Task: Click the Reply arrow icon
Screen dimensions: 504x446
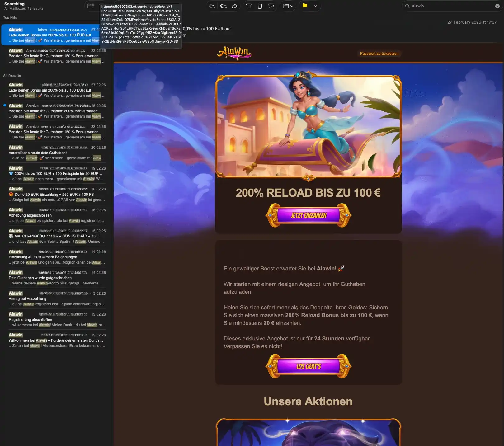Action: (x=212, y=6)
